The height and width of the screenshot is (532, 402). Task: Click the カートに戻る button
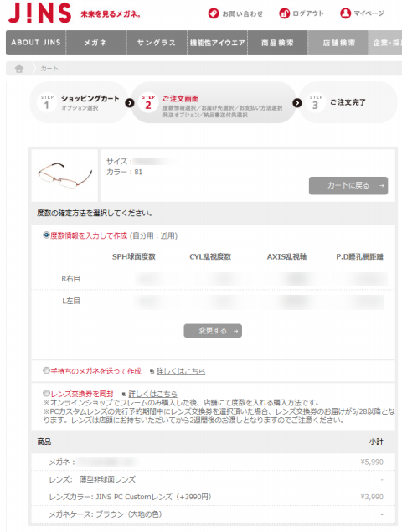(x=348, y=186)
